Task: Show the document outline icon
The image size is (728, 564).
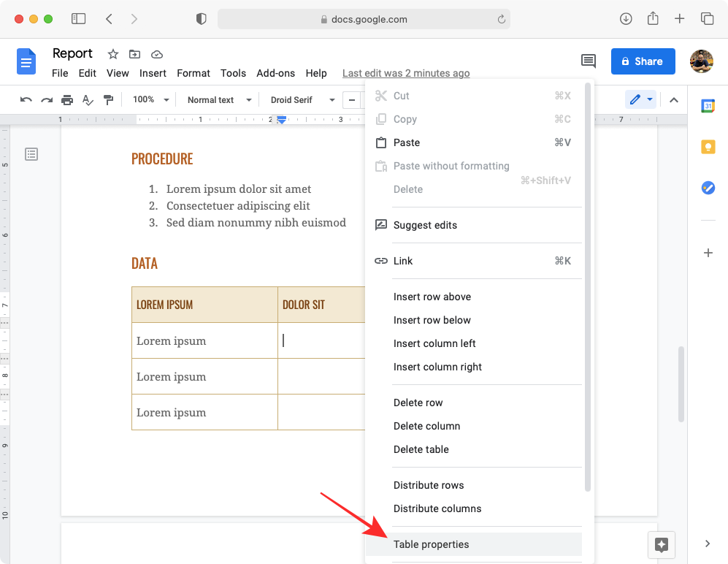Action: coord(30,154)
